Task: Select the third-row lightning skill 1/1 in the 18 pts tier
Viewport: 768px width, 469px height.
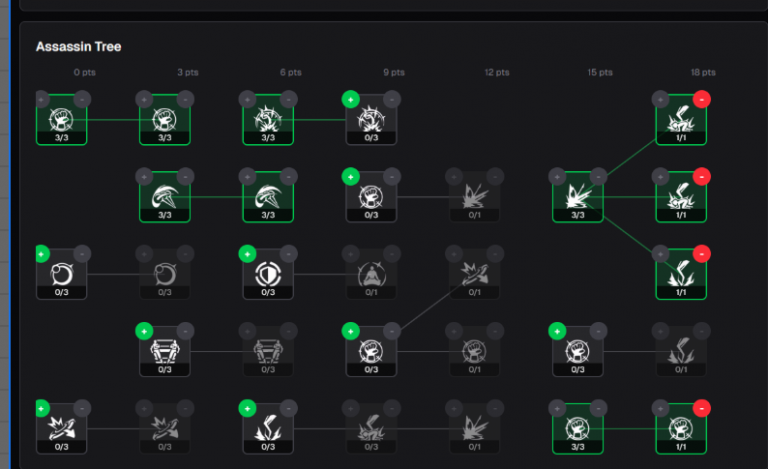Action: click(681, 274)
